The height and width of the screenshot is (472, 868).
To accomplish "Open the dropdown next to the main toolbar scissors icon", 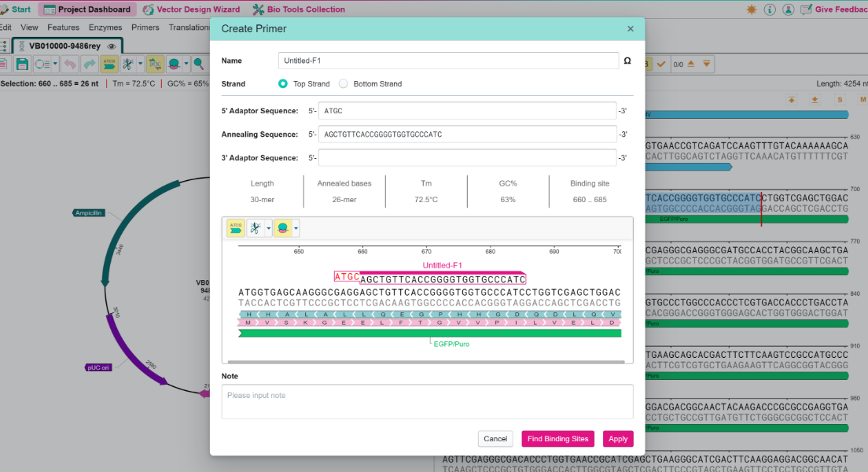I will 140,65.
